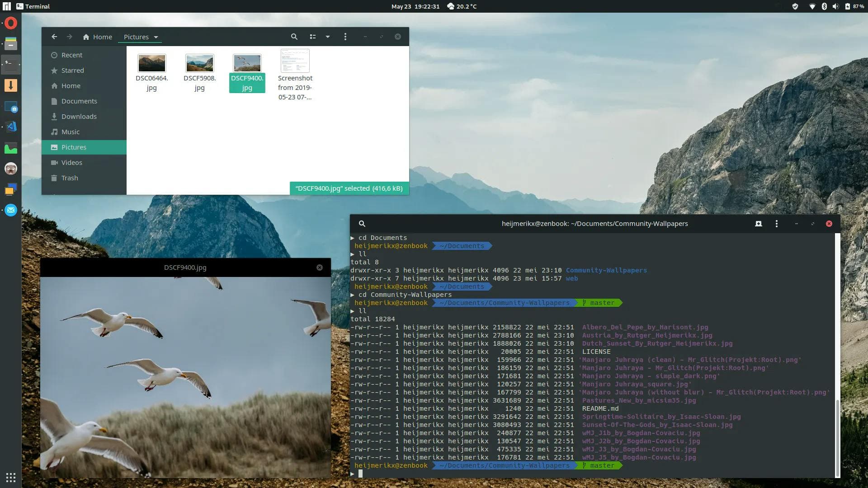This screenshot has width=868, height=488.
Task: Click Sunset-Of-The-Gods_by_Isaac-Sloan.jpg in terminal
Action: pyautogui.click(x=657, y=425)
